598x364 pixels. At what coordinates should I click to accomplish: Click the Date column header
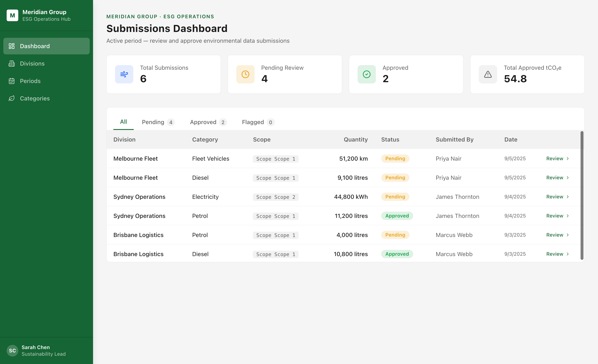coord(511,139)
